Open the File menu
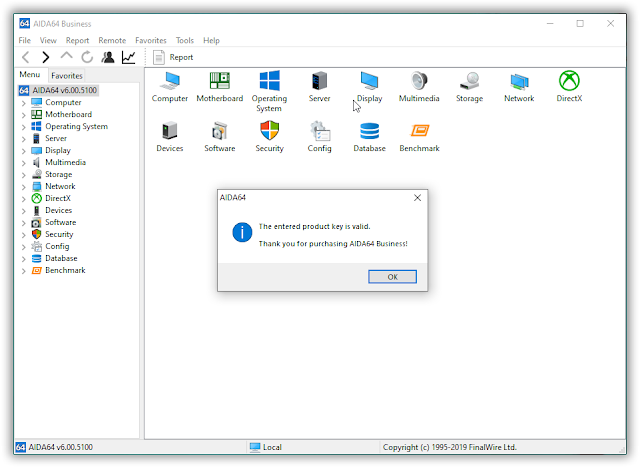Image resolution: width=640 pixels, height=468 pixels. 24,40
